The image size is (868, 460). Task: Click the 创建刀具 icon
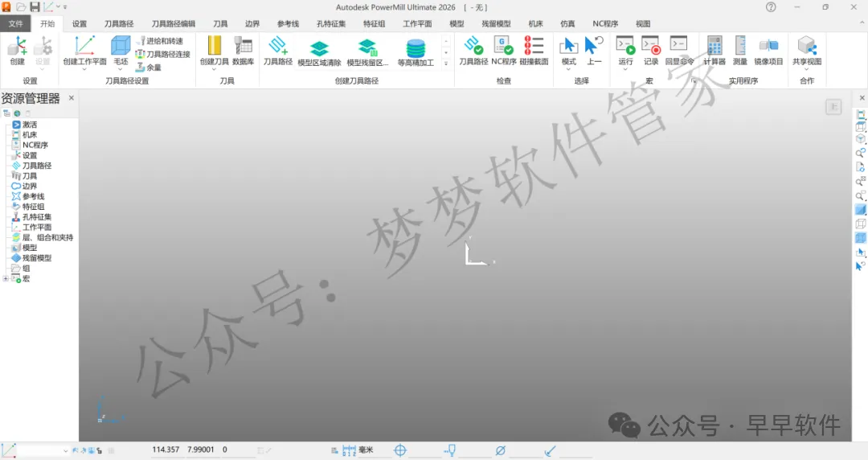coord(214,51)
